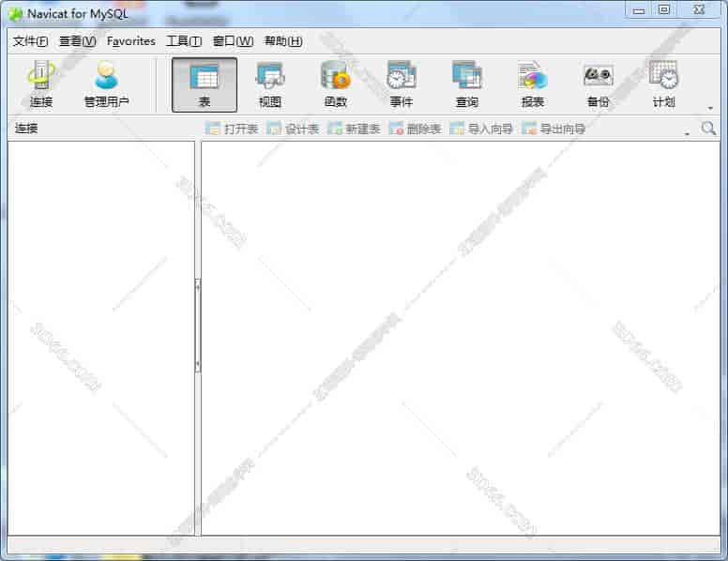Switch to 视图 (View) objects icon

[x=270, y=84]
